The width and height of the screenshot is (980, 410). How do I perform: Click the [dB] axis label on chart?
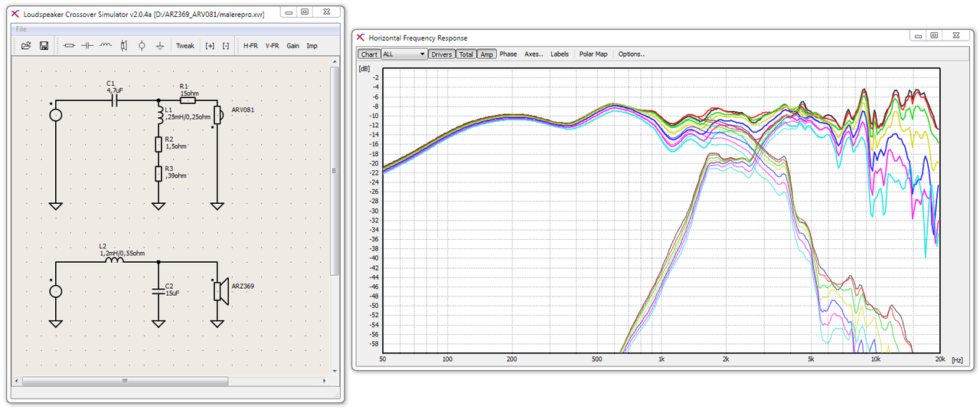click(365, 68)
